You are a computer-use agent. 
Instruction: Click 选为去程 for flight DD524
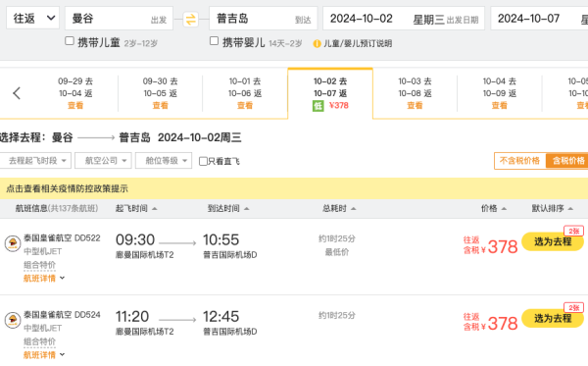[x=553, y=318]
